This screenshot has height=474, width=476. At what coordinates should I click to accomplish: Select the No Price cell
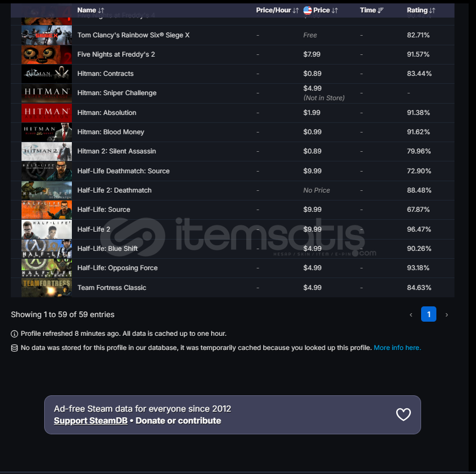point(316,190)
